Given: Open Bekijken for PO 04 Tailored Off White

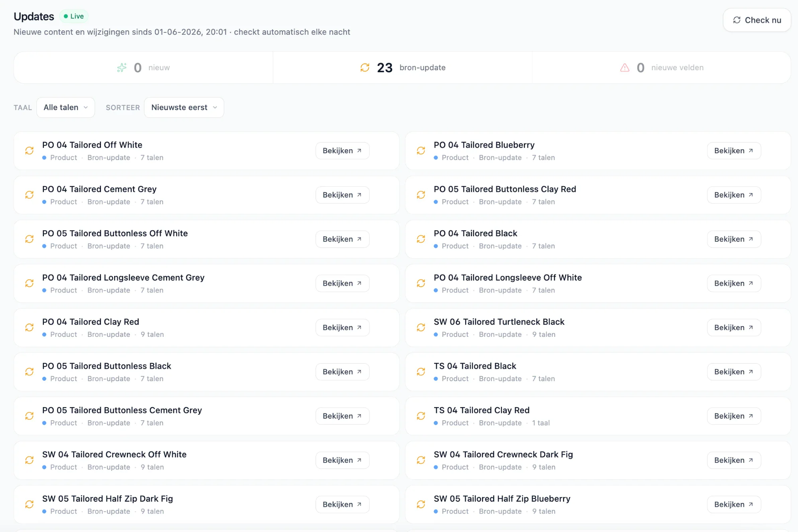Looking at the screenshot, I should (342, 150).
